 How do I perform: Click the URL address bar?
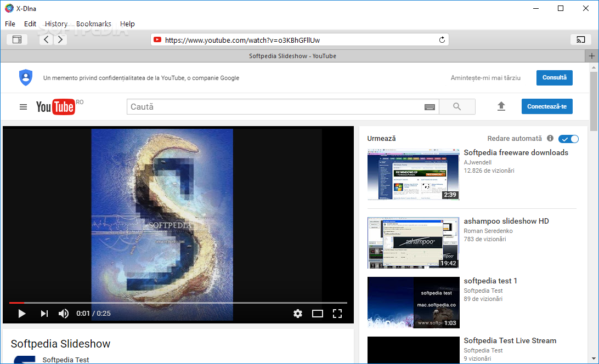coord(299,39)
